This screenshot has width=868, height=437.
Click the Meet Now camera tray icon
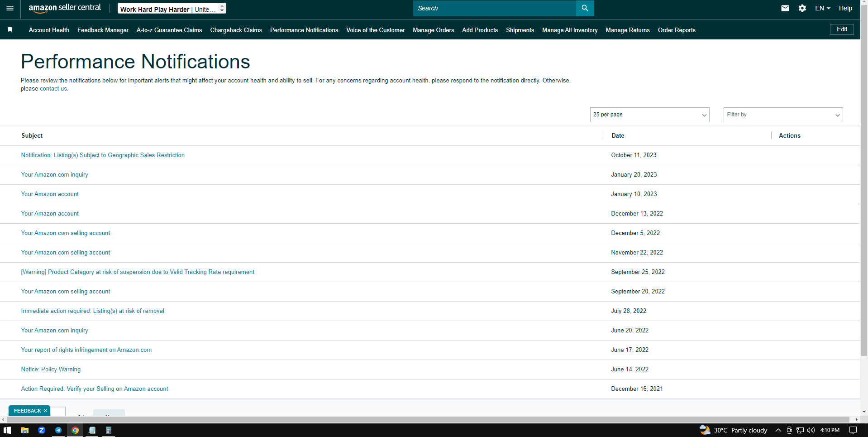(789, 430)
